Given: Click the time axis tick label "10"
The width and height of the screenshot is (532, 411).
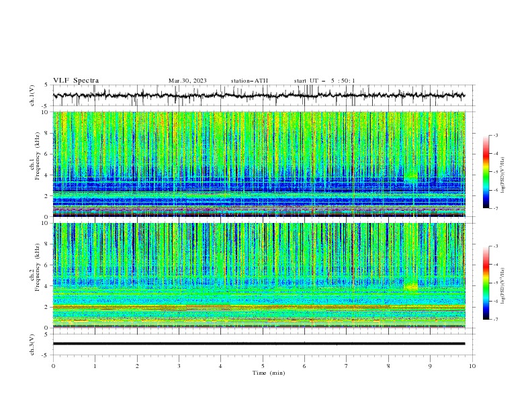Looking at the screenshot, I should [x=472, y=366].
